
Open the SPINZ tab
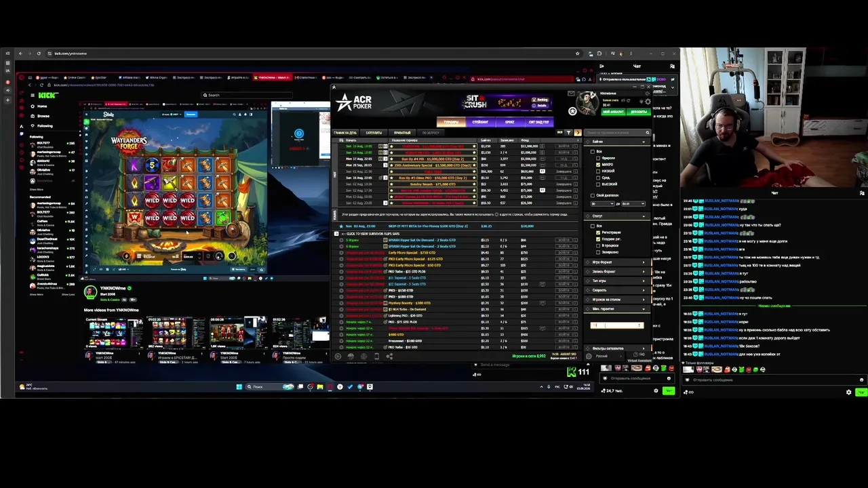point(509,122)
